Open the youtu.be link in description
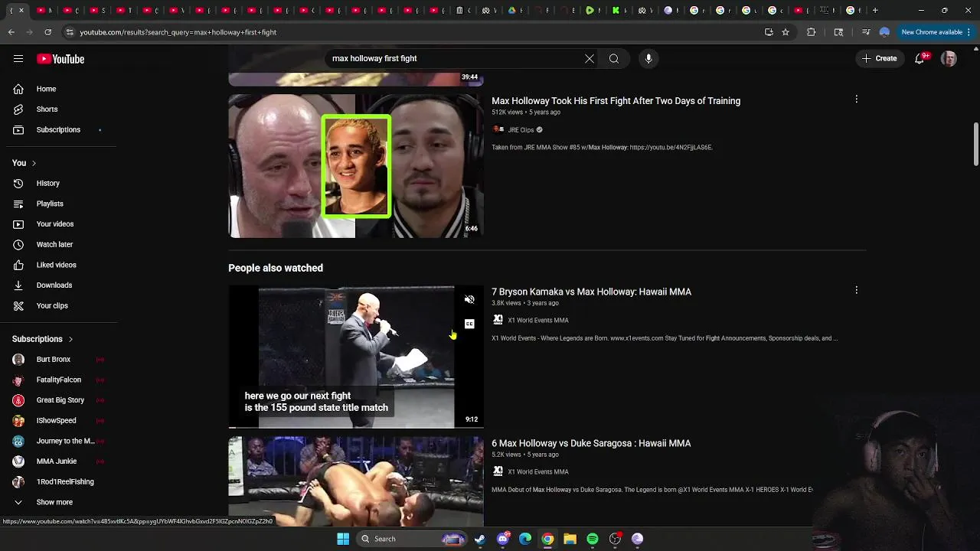Viewport: 980px width, 551px height. pyautogui.click(x=671, y=148)
